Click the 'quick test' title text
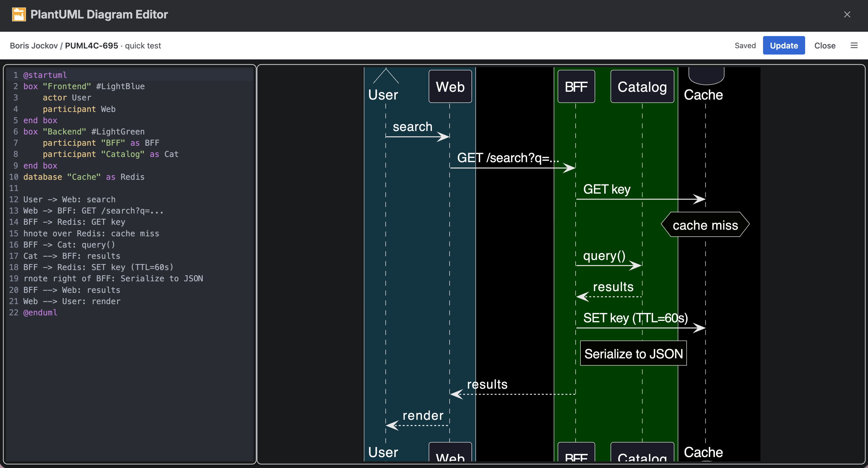 pos(143,46)
